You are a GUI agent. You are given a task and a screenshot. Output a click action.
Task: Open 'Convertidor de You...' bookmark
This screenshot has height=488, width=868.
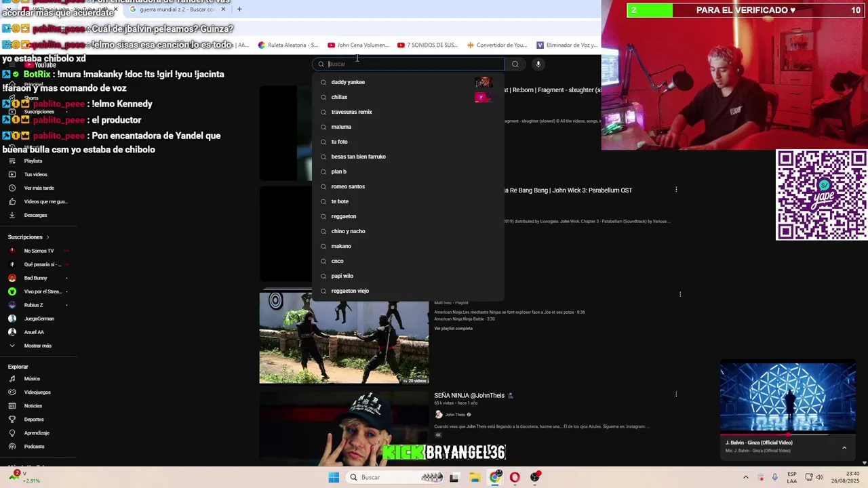tap(497, 45)
